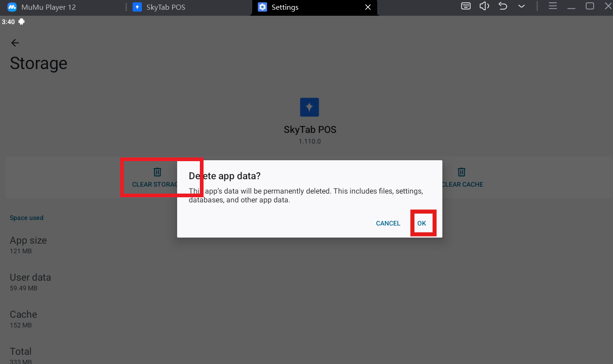Click the SkyTab POS app icon

[x=309, y=107]
